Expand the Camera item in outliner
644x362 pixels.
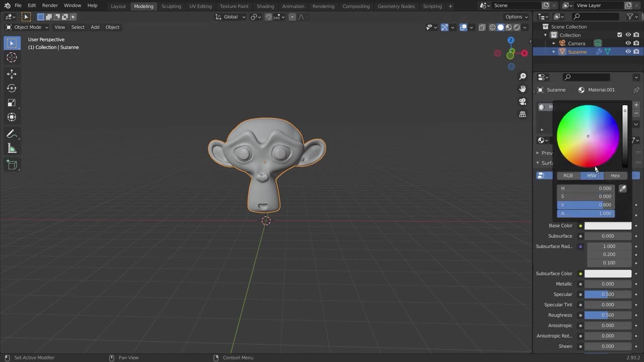(x=554, y=43)
